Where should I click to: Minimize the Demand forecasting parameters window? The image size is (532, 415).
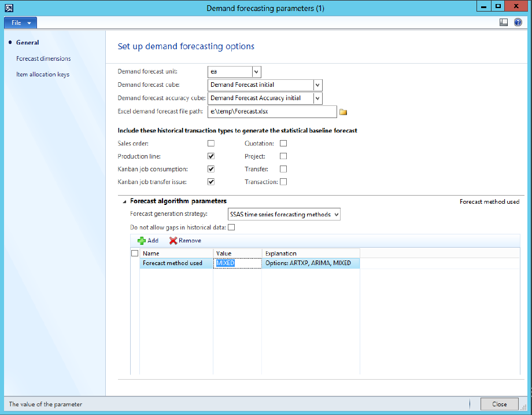484,6
